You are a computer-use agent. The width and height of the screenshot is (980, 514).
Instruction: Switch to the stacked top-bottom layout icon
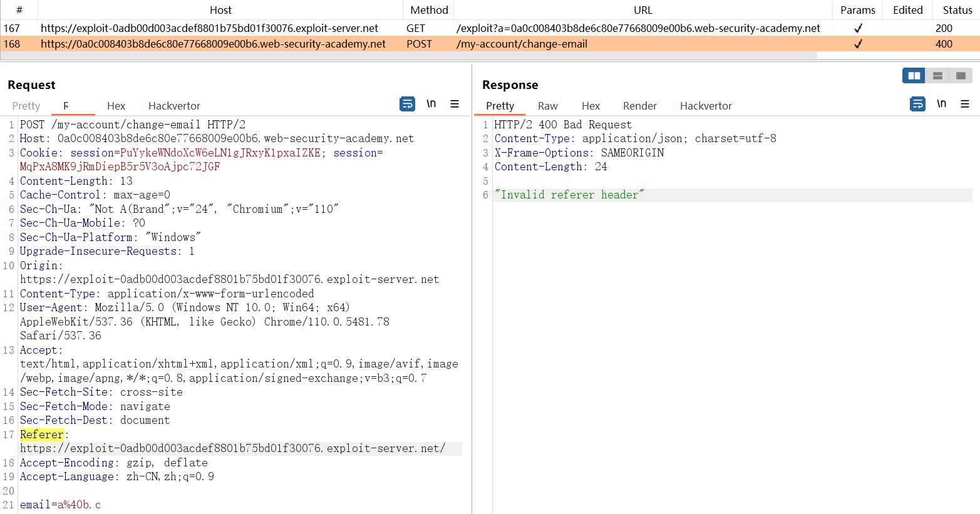[937, 76]
